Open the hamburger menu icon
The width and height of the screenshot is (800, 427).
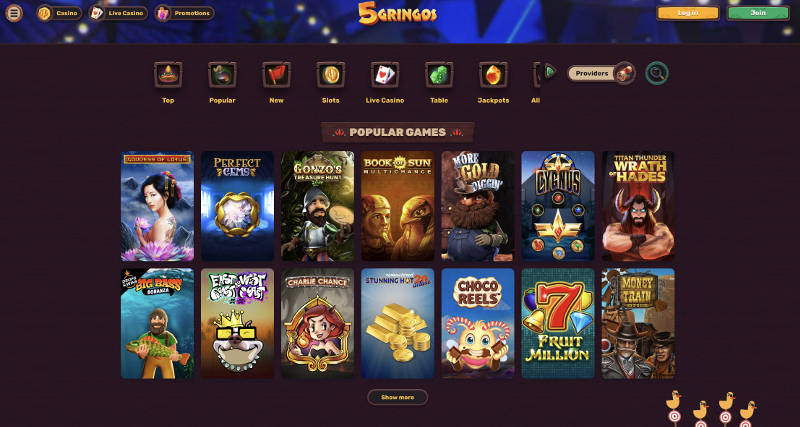click(14, 13)
